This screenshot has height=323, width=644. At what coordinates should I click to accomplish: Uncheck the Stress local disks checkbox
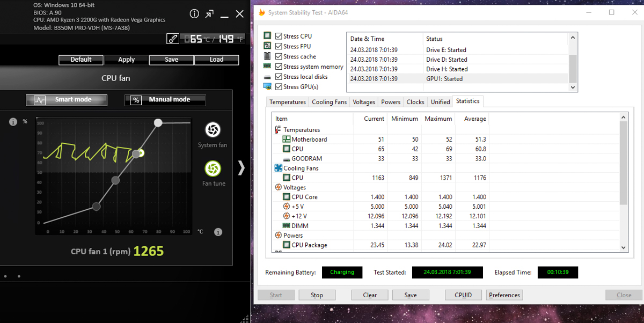(279, 77)
